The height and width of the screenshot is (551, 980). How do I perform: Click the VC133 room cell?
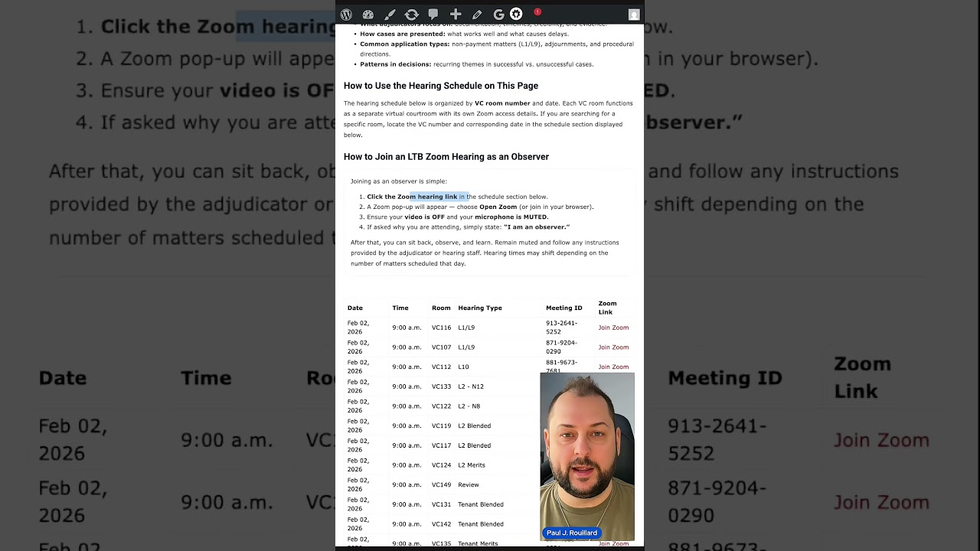441,386
